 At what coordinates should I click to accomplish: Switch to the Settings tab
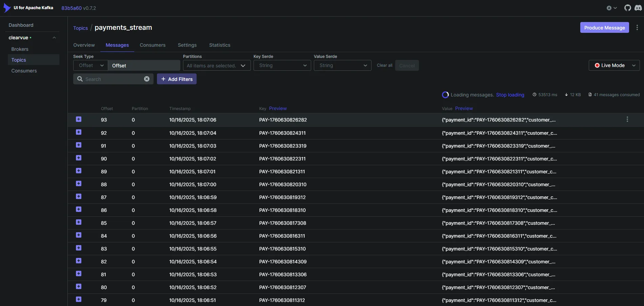click(x=187, y=45)
